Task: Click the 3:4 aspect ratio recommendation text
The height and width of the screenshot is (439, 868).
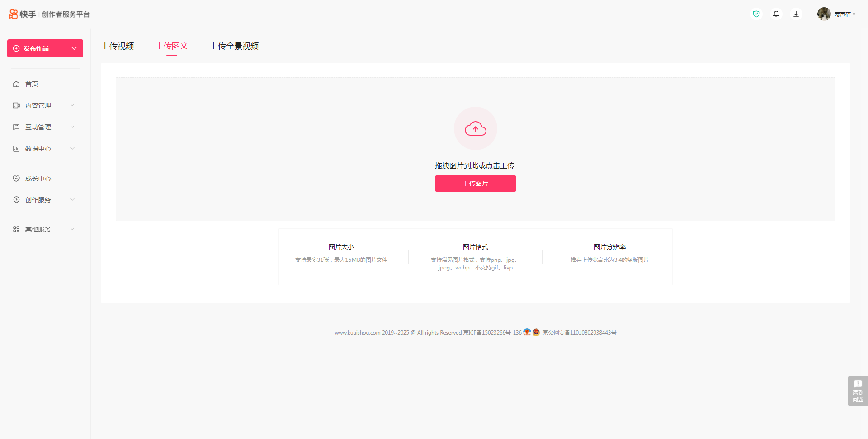Action: click(x=610, y=260)
